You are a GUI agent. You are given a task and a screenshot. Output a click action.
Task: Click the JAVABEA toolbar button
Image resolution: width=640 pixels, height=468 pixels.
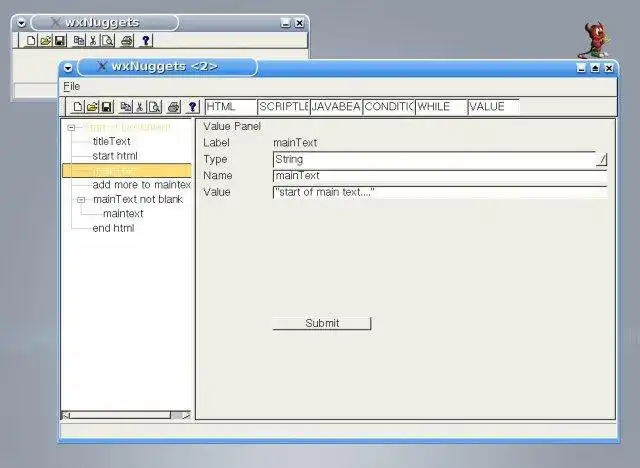tap(336, 107)
